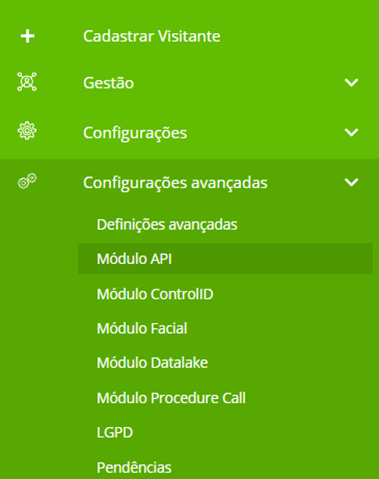Select Módulo Datalake in the submenu

[152, 363]
